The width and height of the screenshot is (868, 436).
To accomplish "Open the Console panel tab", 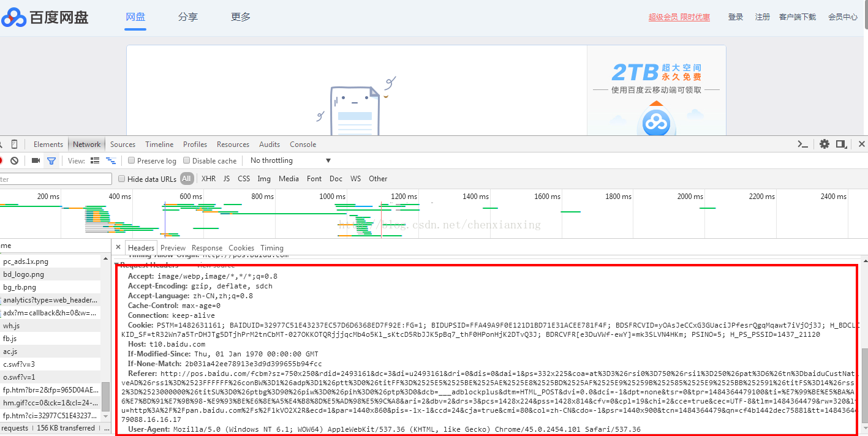I will [303, 145].
